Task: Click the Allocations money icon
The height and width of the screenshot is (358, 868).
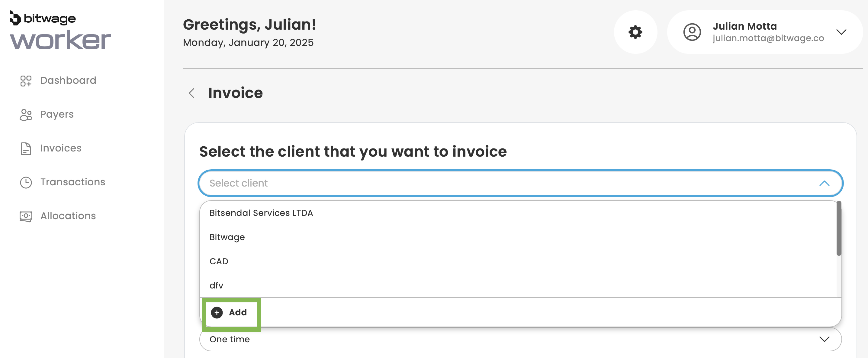Action: [x=26, y=216]
